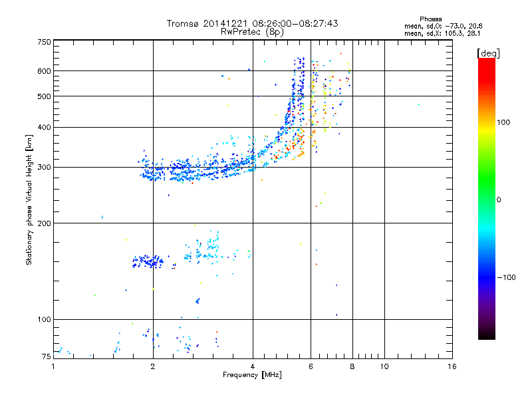Click the x-axis label '10'
This screenshot has height=399, width=532.
pos(384,366)
